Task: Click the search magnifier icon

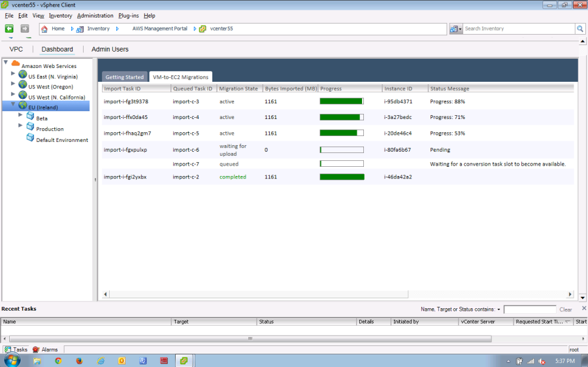Action: tap(580, 29)
